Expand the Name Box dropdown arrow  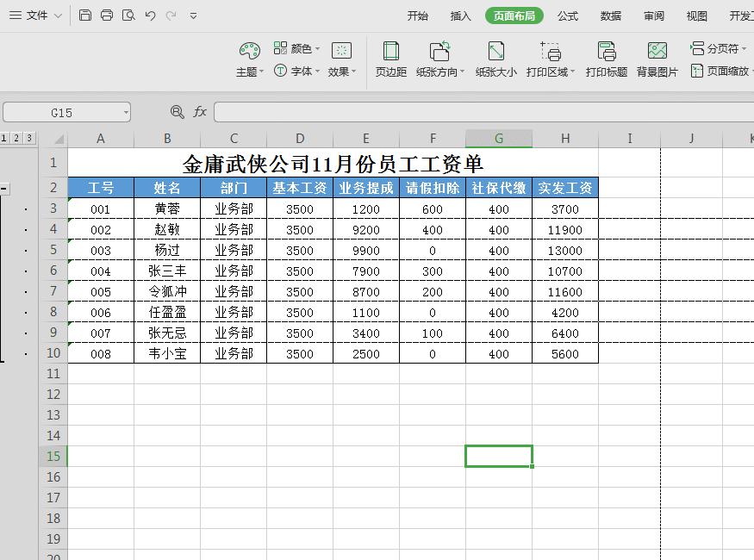pyautogui.click(x=126, y=113)
